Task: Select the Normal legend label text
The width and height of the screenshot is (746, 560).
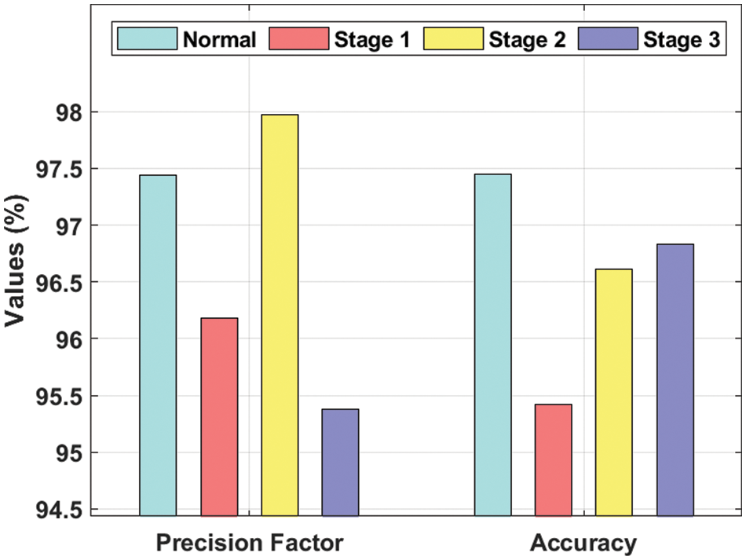Action: click(219, 39)
